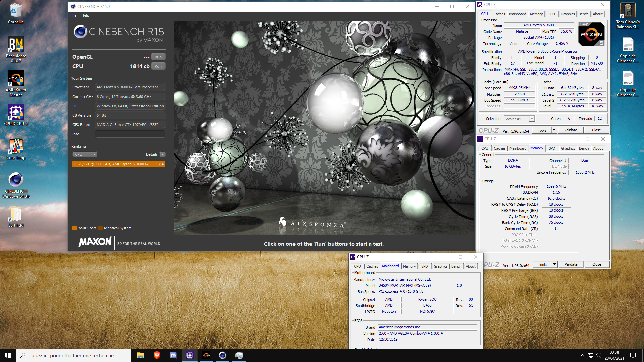Viewport: 644px width, 362px height.
Task: Switch to CPU-Z in the taskbar
Action: coord(190,355)
